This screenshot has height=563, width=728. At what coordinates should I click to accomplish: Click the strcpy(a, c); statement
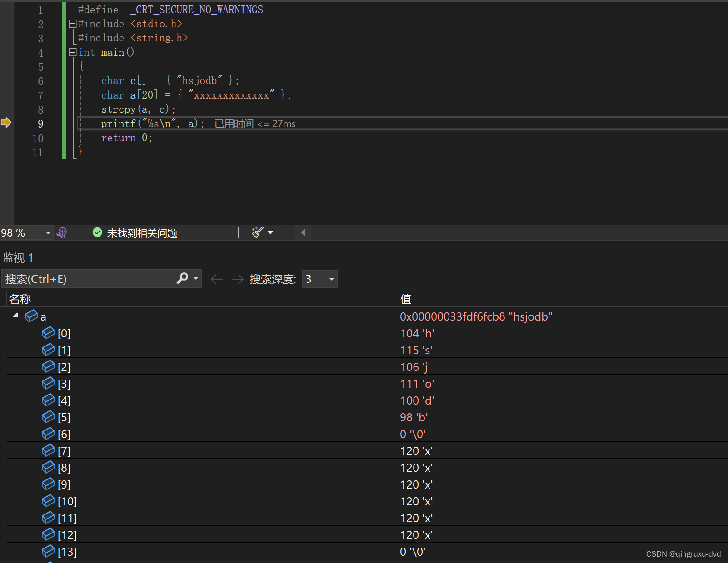tap(138, 109)
